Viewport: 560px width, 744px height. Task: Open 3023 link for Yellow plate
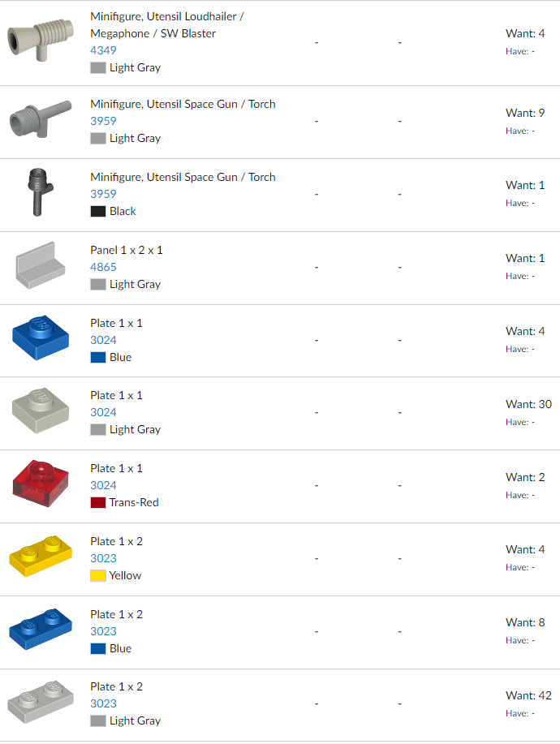click(103, 558)
